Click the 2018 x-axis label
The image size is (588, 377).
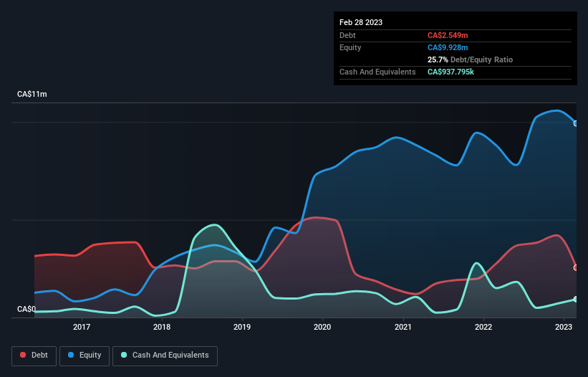tap(162, 327)
